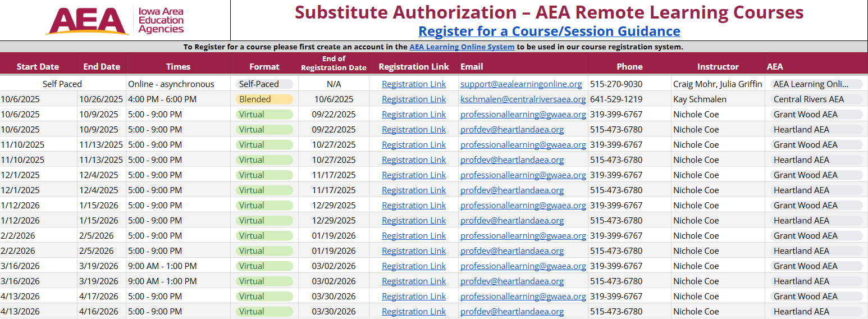Click the Registration Link column header
The height and width of the screenshot is (319, 868).
click(414, 66)
